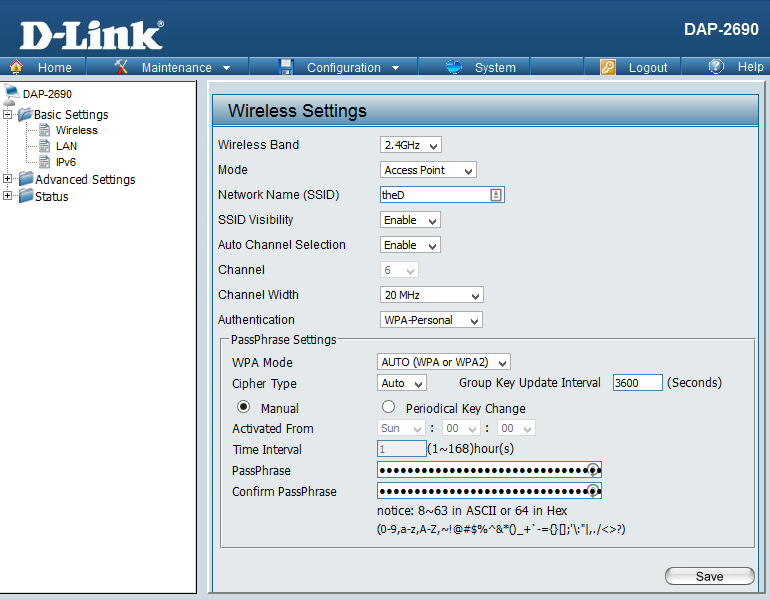The height and width of the screenshot is (599, 770).
Task: Expand the Status tree node
Action: coord(7,195)
